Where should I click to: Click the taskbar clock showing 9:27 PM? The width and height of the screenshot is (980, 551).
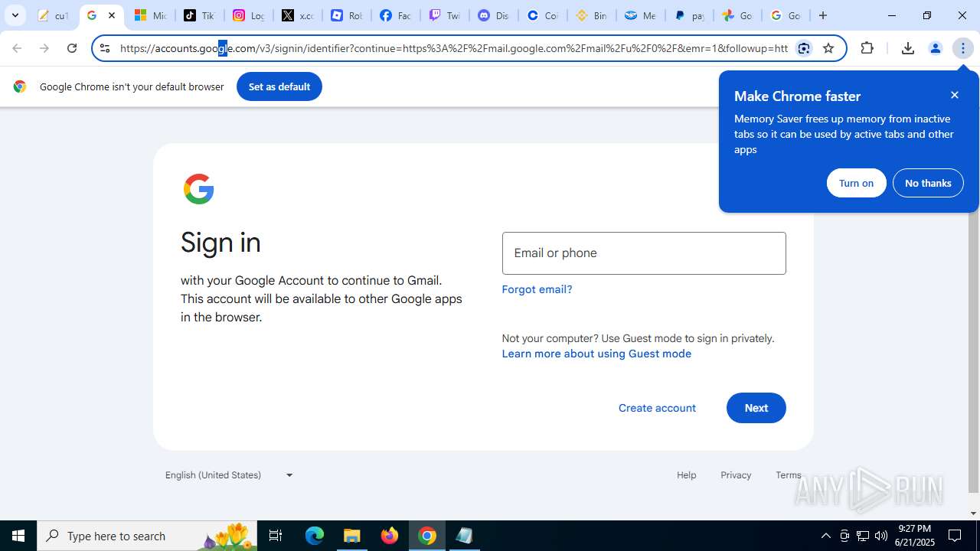click(x=914, y=536)
